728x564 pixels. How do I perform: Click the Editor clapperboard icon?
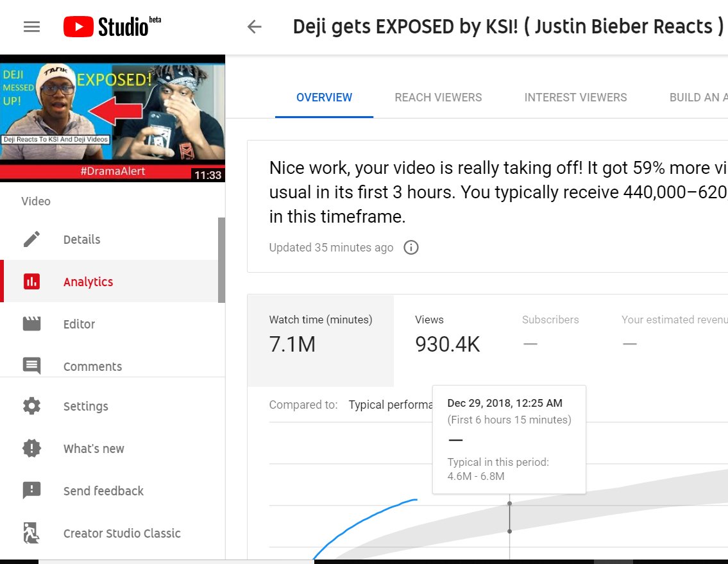pyautogui.click(x=31, y=324)
